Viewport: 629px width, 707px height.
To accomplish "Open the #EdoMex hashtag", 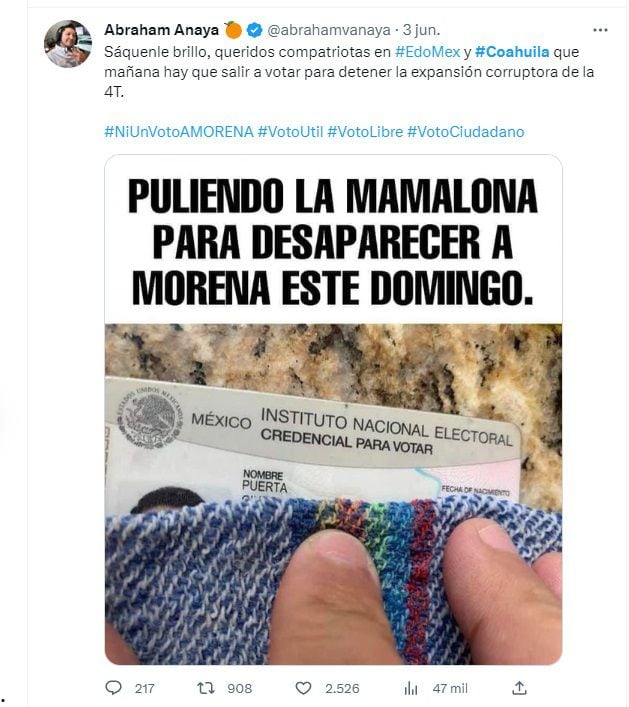I will click(427, 52).
